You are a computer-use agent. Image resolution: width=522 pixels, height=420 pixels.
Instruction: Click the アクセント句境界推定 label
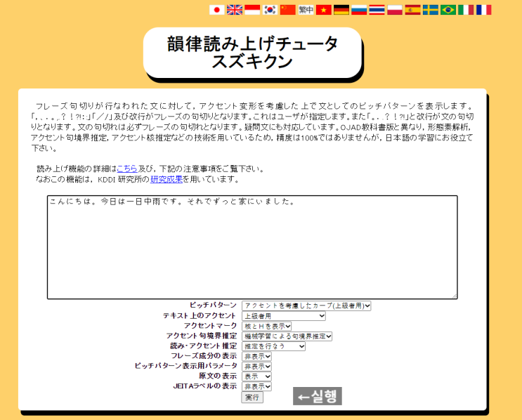(202, 336)
